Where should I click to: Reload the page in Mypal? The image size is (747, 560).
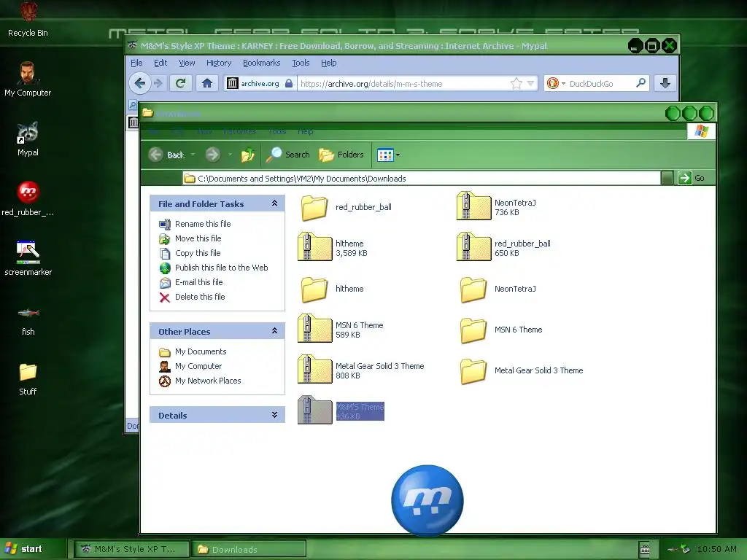point(181,83)
